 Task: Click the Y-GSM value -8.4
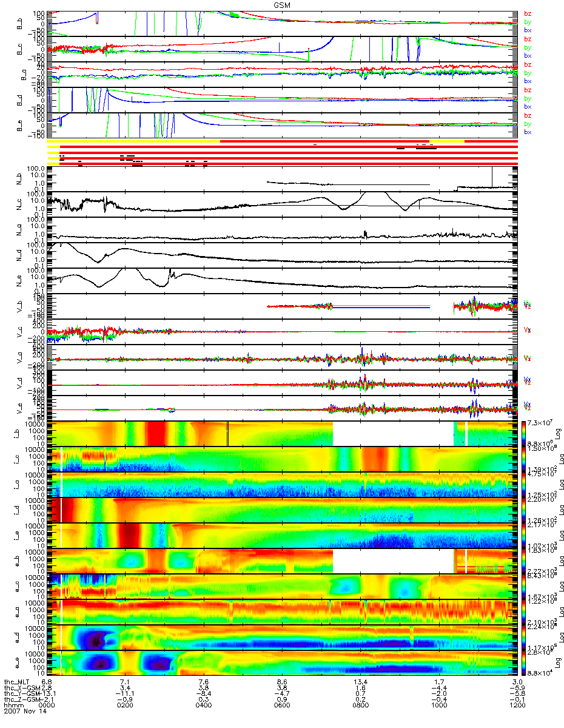pyautogui.click(x=204, y=693)
